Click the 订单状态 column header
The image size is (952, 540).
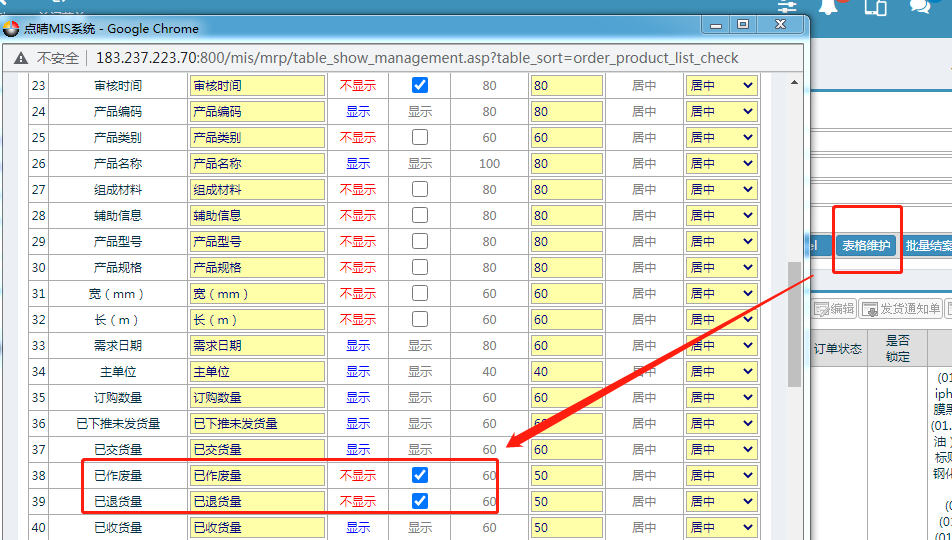pos(837,349)
